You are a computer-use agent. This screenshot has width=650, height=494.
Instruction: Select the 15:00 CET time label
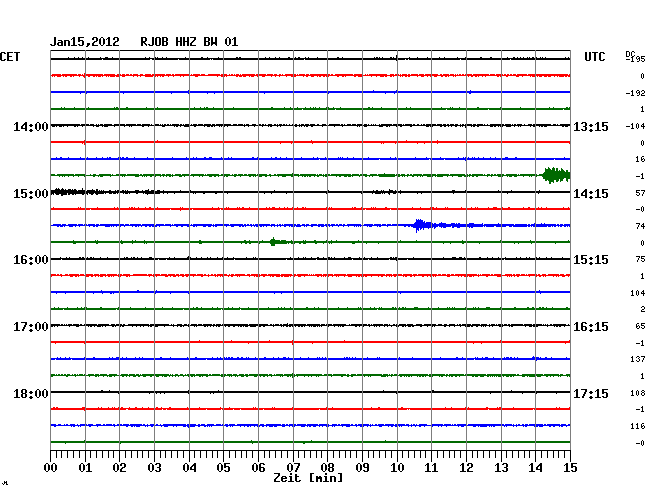point(31,194)
